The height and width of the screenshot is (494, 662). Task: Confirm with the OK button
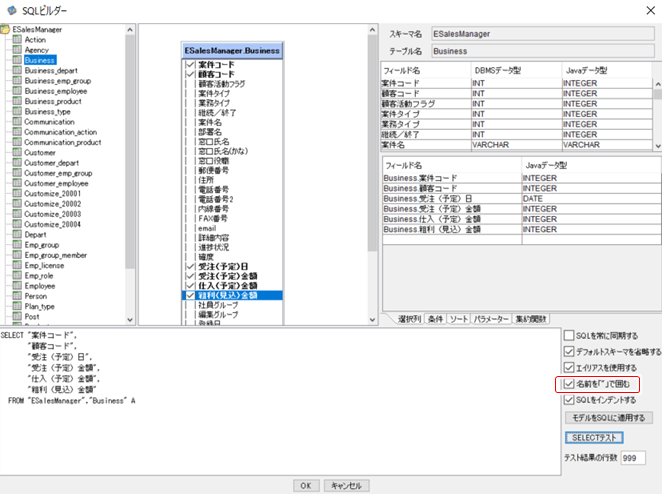[306, 486]
